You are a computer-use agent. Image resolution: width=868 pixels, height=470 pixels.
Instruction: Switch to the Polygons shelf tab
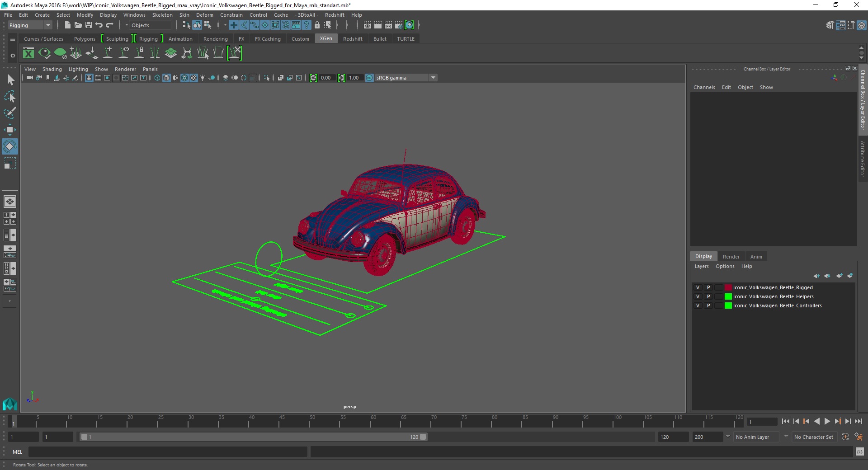click(x=85, y=39)
